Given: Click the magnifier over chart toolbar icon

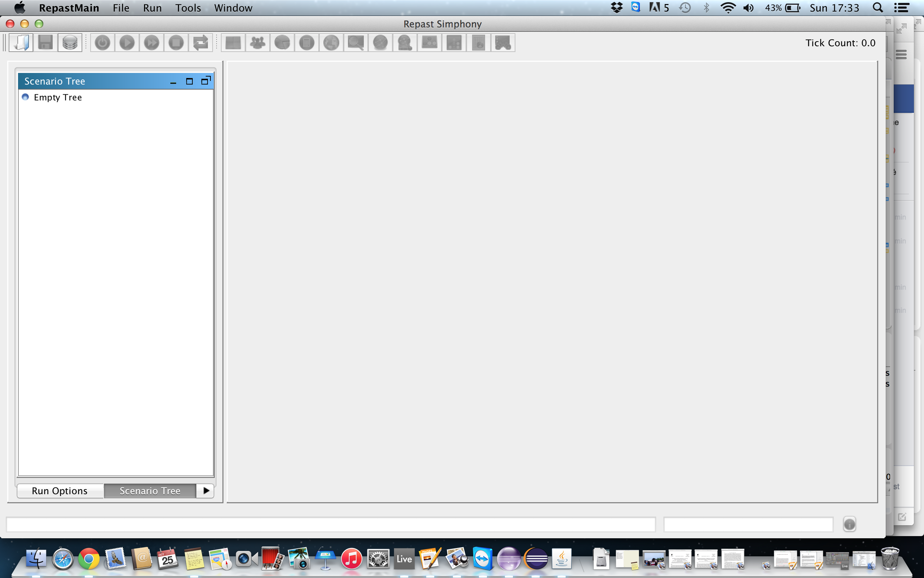Looking at the screenshot, I should click(356, 42).
